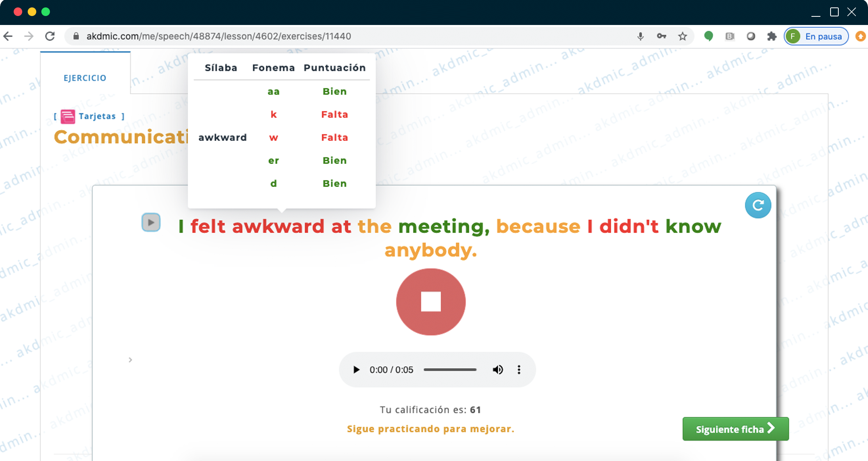The image size is (868, 461).
Task: Click the En pausa profile button
Action: [x=816, y=36]
